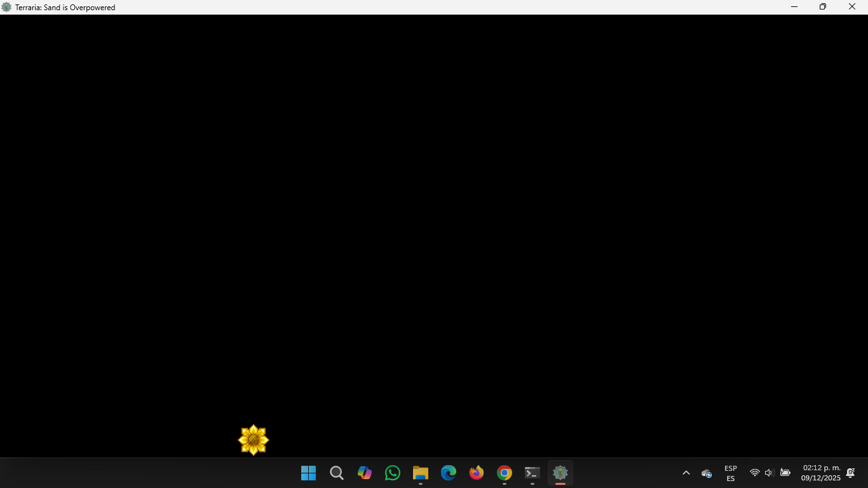This screenshot has height=488, width=868.
Task: Open Copilot from the taskbar
Action: pos(364,473)
